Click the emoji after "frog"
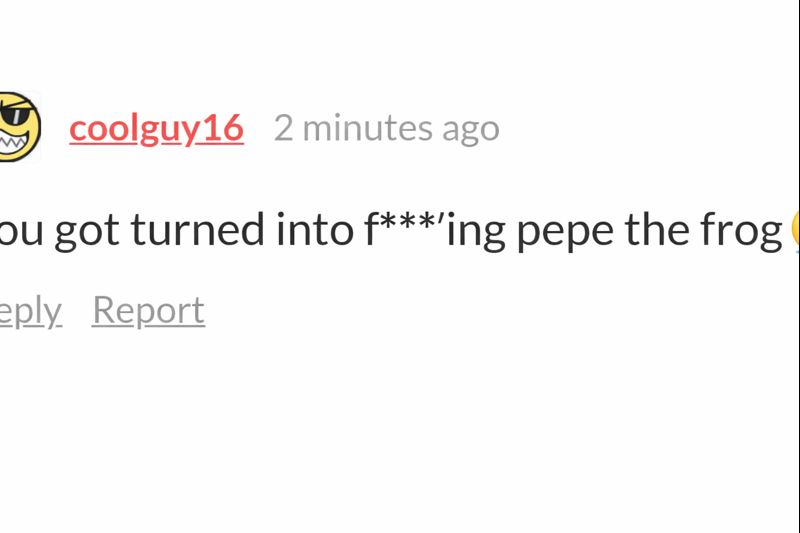The width and height of the screenshot is (800, 533). [795, 230]
